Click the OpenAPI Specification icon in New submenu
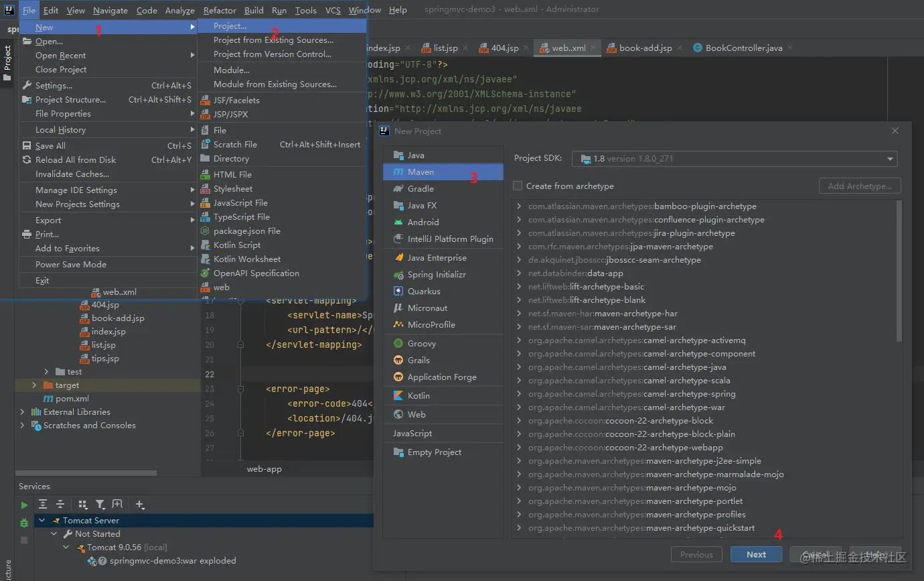Image resolution: width=924 pixels, height=581 pixels. point(206,273)
